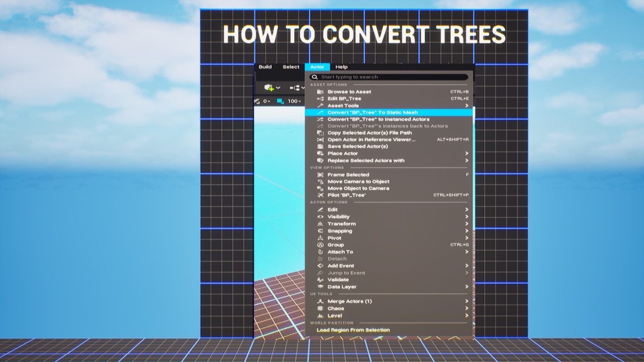Click the Move Camera to Object icon
This screenshot has height=362, width=644.
pyautogui.click(x=320, y=182)
